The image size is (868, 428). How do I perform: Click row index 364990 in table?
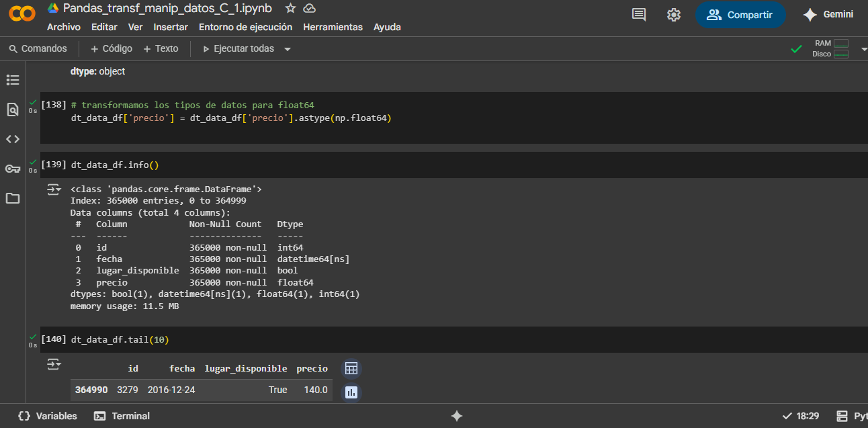click(x=91, y=390)
